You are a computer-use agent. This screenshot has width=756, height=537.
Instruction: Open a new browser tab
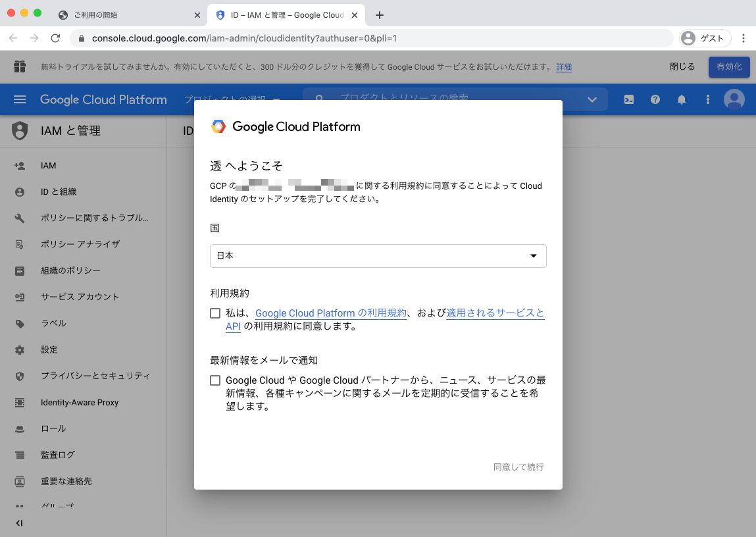tap(380, 15)
